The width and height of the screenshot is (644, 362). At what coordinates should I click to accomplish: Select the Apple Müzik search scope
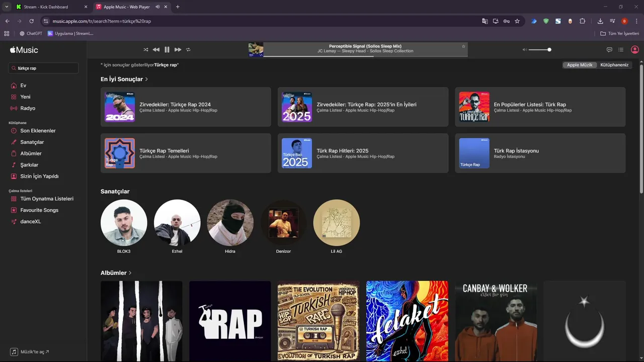[580, 65]
